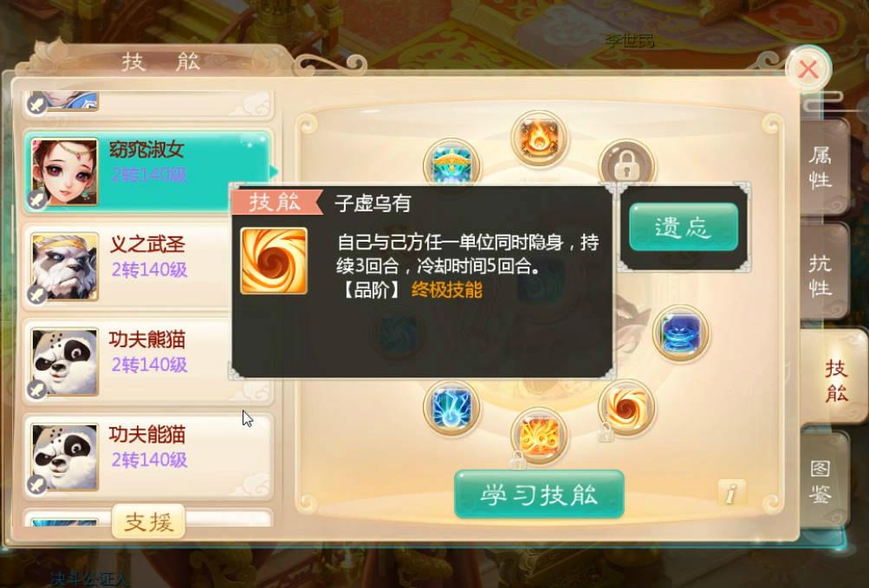Switch to the 属性 tab
Screen dimensions: 869x588
(x=821, y=167)
